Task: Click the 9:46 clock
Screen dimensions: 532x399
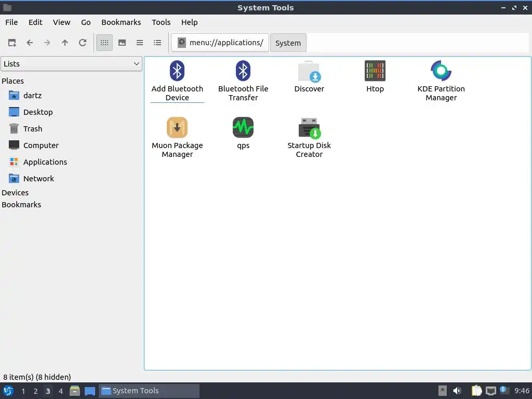Action: click(522, 391)
